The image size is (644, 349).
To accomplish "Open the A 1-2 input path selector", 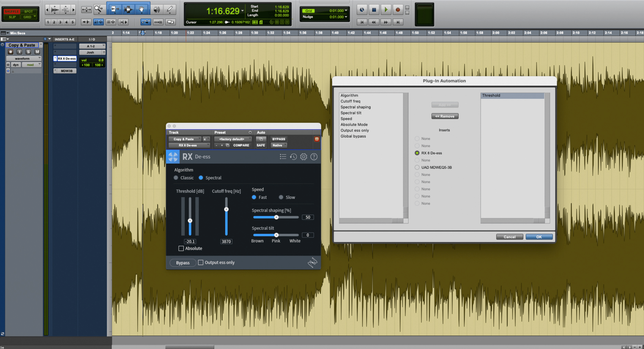I will (x=92, y=46).
